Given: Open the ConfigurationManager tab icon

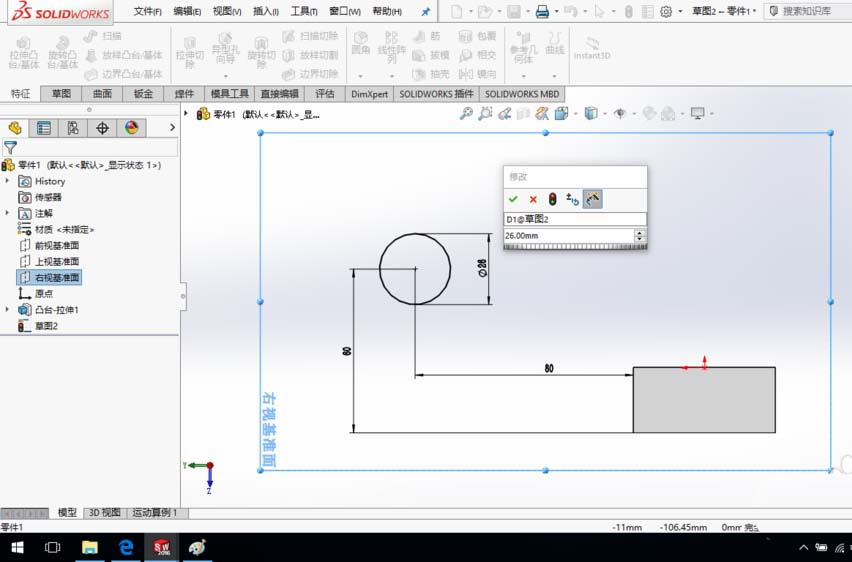Looking at the screenshot, I should pyautogui.click(x=73, y=128).
